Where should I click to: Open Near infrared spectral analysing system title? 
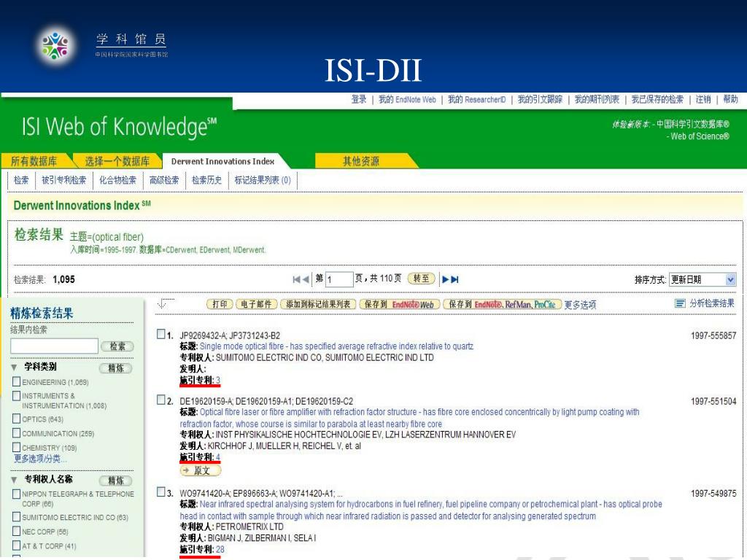tap(421, 510)
